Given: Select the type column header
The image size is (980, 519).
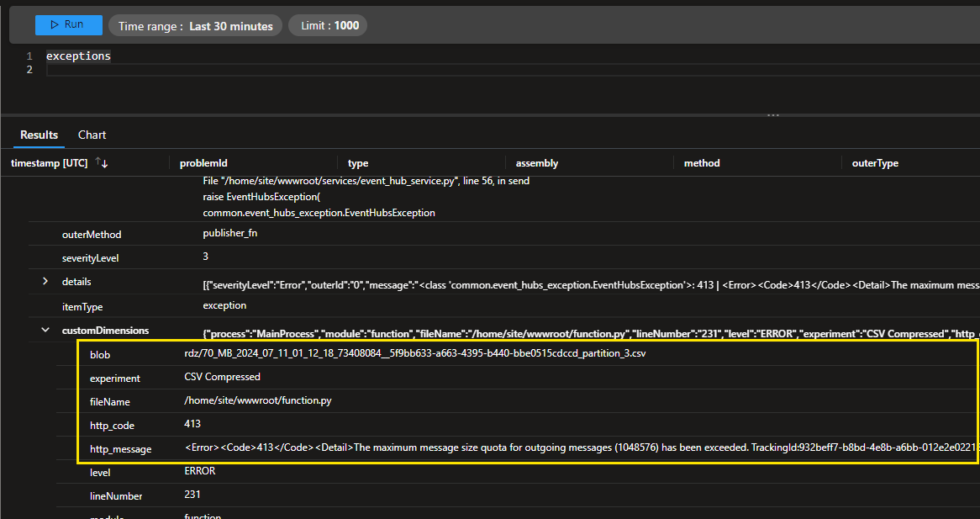Looking at the screenshot, I should click(358, 163).
